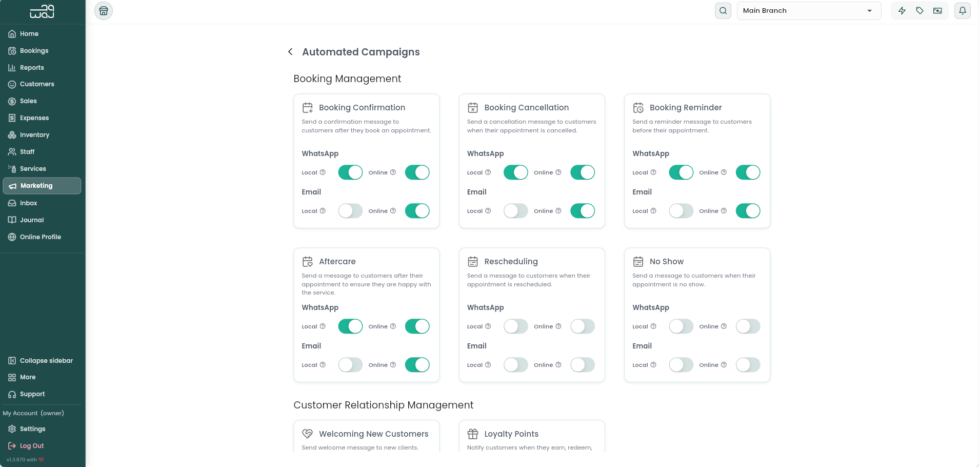980x467 pixels.
Task: Click help icon next to Aftercare Email Local
Action: coord(323,365)
